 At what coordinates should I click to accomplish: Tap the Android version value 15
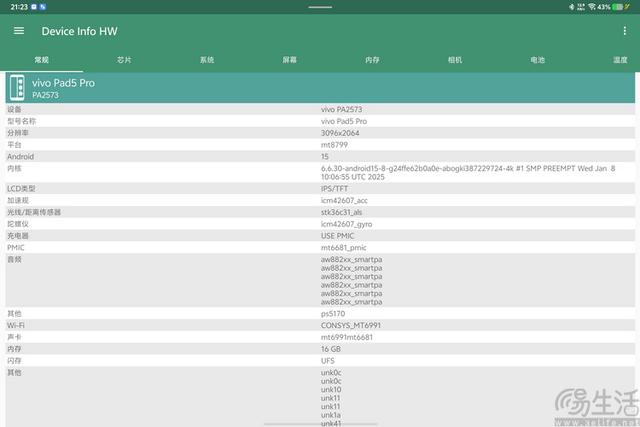[x=324, y=157]
